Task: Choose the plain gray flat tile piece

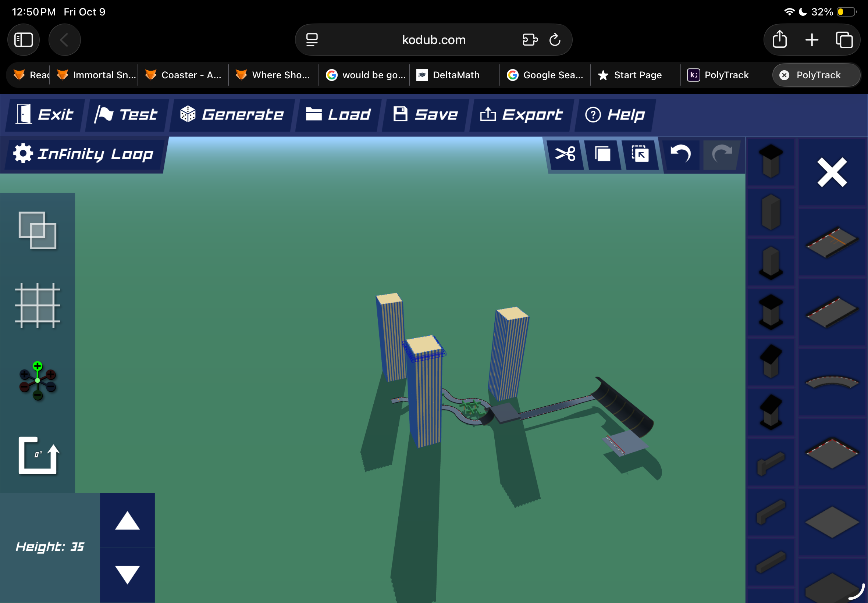Action: point(832,522)
